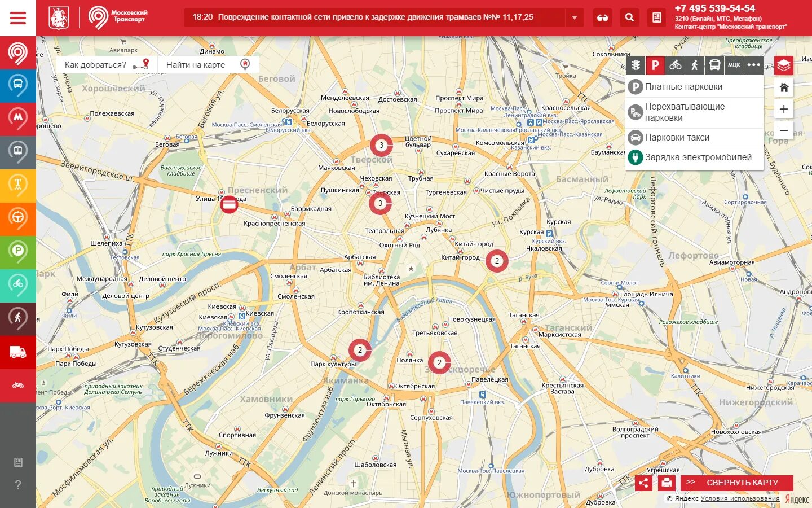812x508 pixels.
Task: Click the Комсомольская station label
Action: tap(500, 143)
